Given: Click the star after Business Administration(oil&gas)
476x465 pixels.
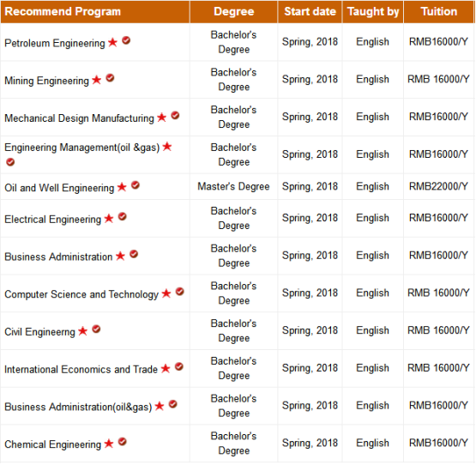Looking at the screenshot, I should 160,406.
